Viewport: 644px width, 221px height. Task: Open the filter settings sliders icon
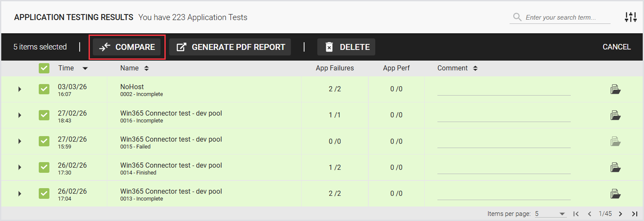630,17
